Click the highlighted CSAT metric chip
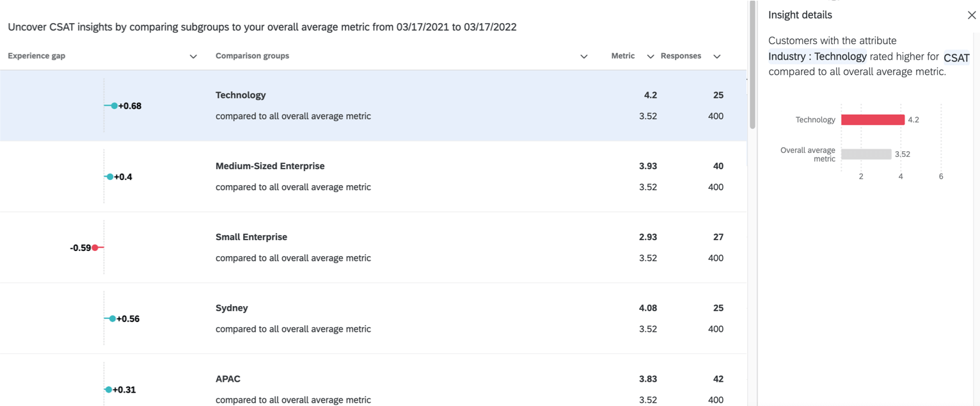 click(x=957, y=58)
